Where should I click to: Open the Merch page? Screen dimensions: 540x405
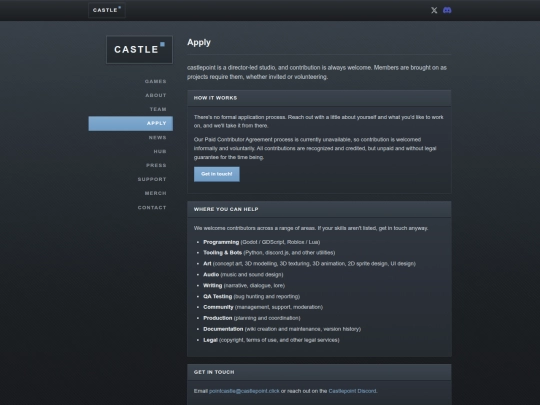[x=156, y=194]
